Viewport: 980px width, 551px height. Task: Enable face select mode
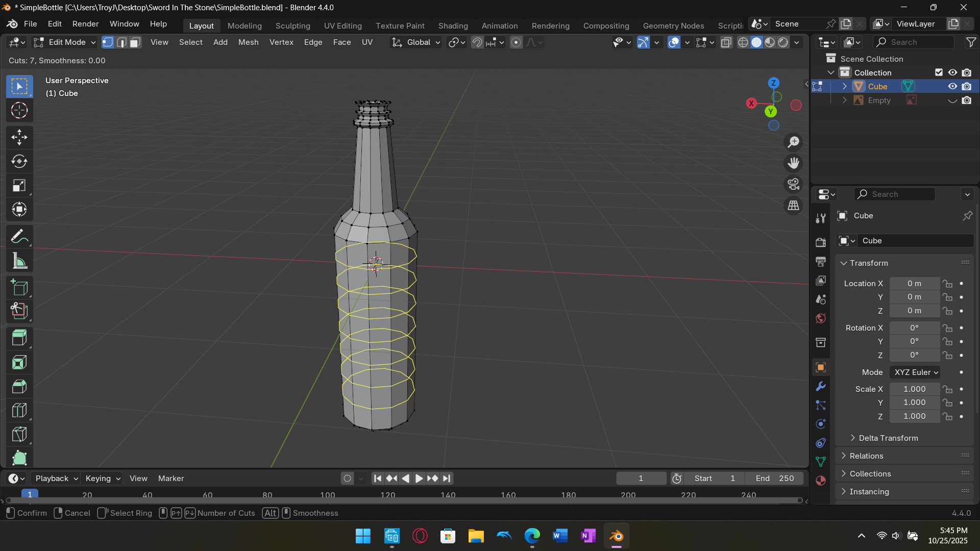(x=135, y=42)
